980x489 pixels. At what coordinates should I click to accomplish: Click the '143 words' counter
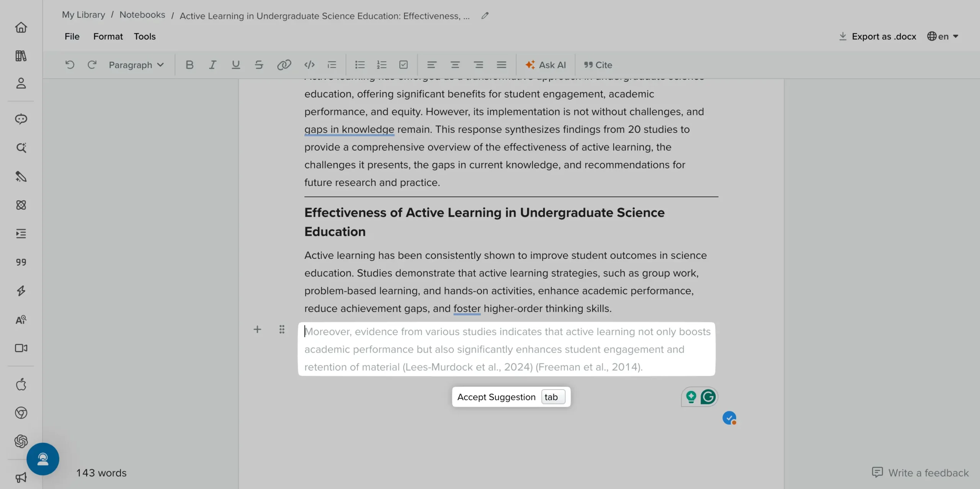[x=101, y=473]
